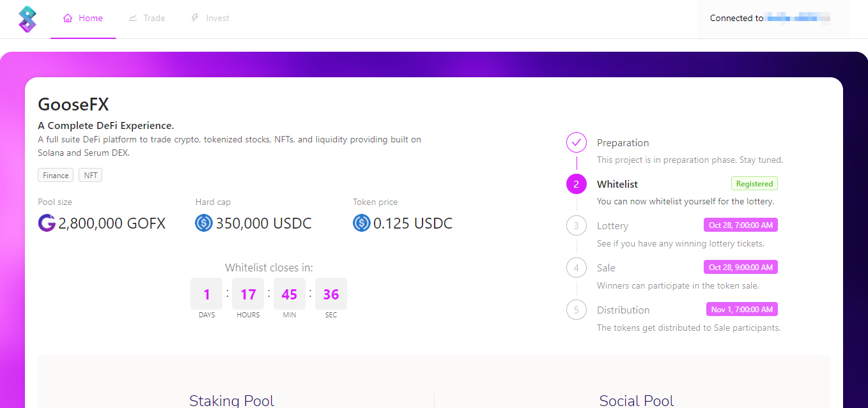Click the '2,800,000 GOFX' pool size value
Image resolution: width=868 pixels, height=408 pixels.
pos(112,223)
